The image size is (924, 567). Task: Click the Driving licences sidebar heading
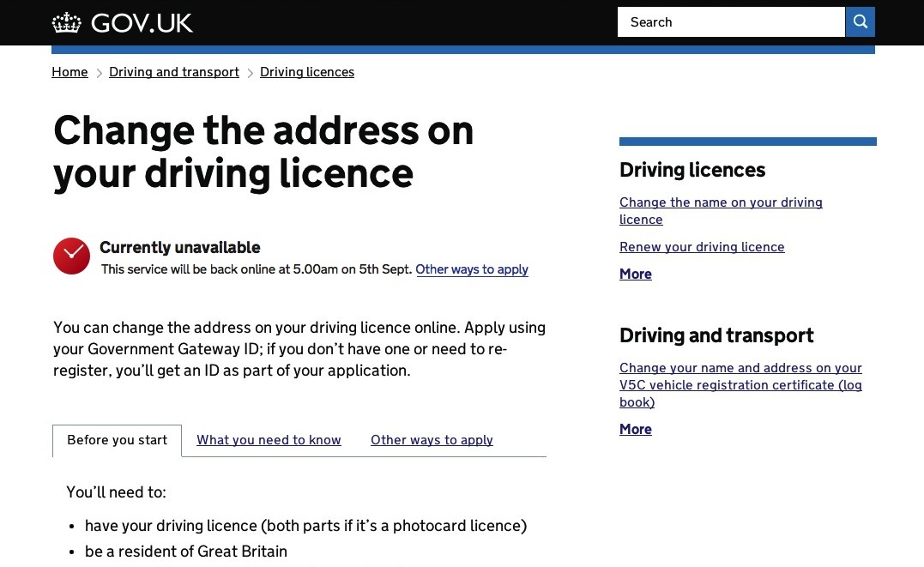pyautogui.click(x=691, y=171)
